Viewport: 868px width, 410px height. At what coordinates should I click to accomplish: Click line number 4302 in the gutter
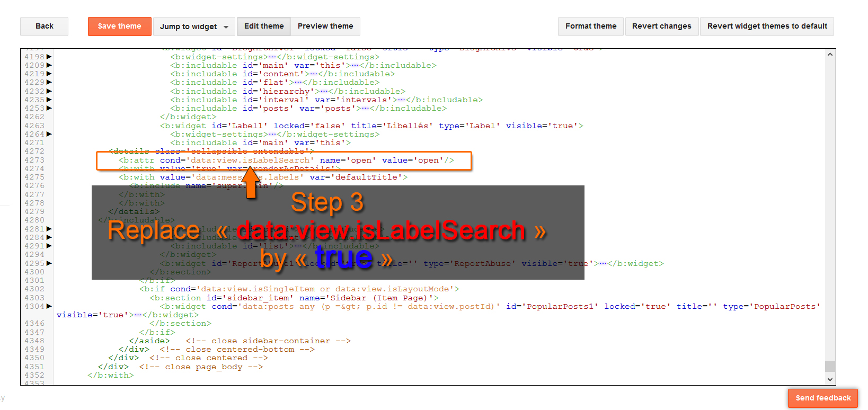[34, 289]
